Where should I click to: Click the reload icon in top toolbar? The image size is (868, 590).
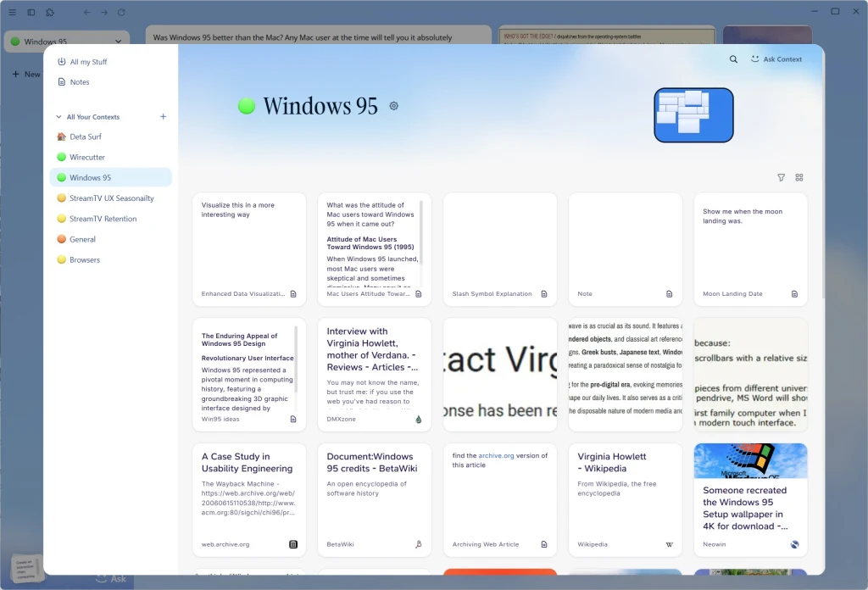coord(121,12)
